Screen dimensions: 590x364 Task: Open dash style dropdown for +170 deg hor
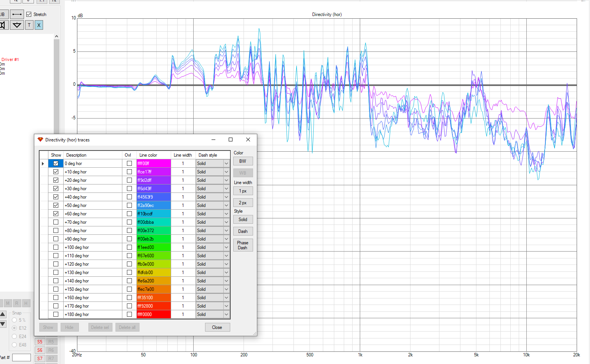(x=226, y=306)
